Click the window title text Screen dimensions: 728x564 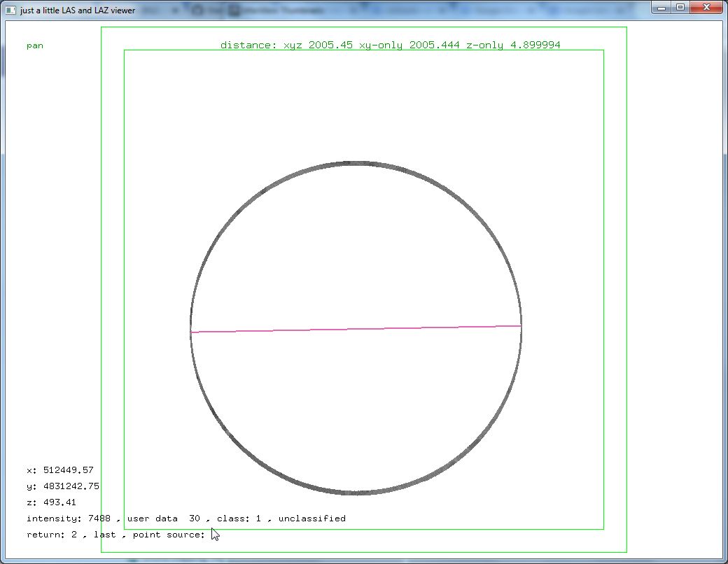click(x=77, y=10)
